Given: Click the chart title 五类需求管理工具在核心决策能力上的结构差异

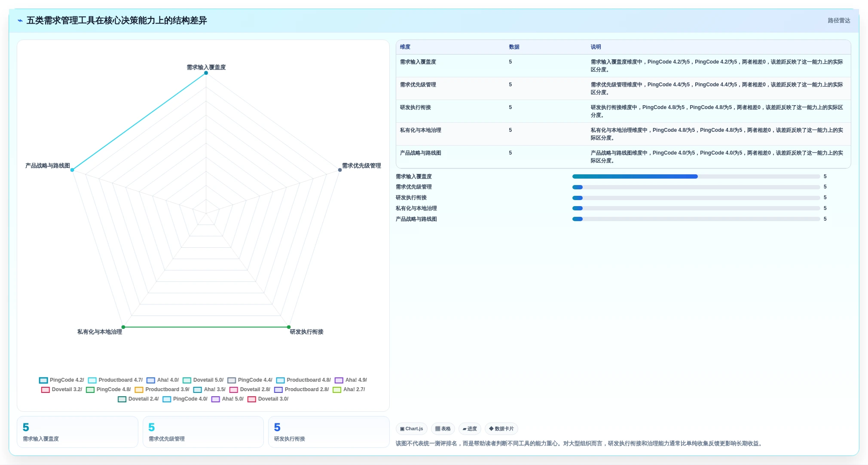Looking at the screenshot, I should tap(116, 21).
